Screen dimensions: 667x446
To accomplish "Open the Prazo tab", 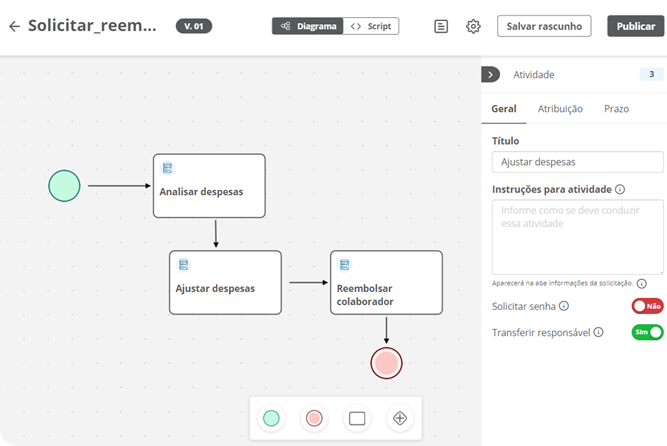I will click(616, 109).
